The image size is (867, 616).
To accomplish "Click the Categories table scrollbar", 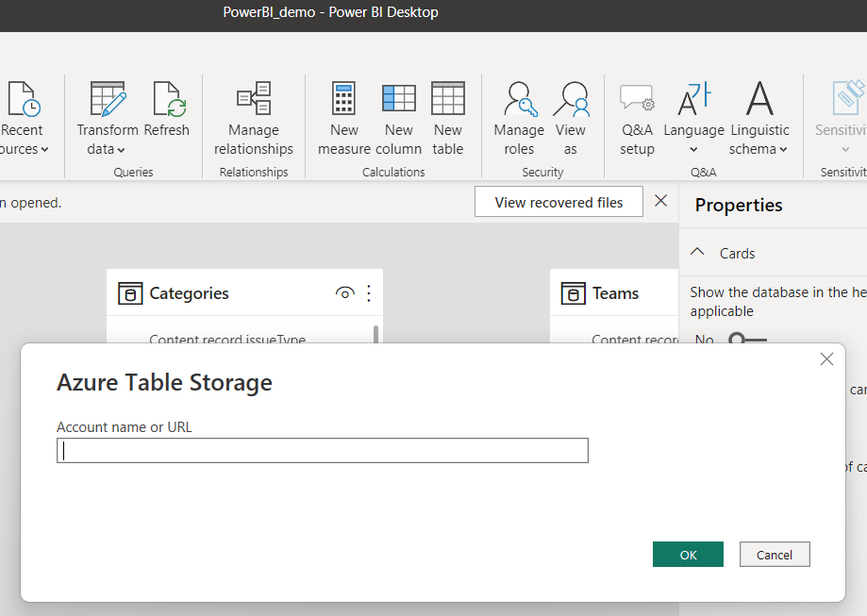I will (376, 333).
